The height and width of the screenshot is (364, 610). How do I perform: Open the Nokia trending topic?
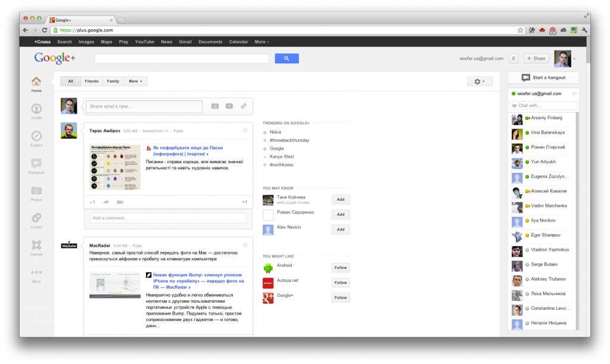[275, 132]
